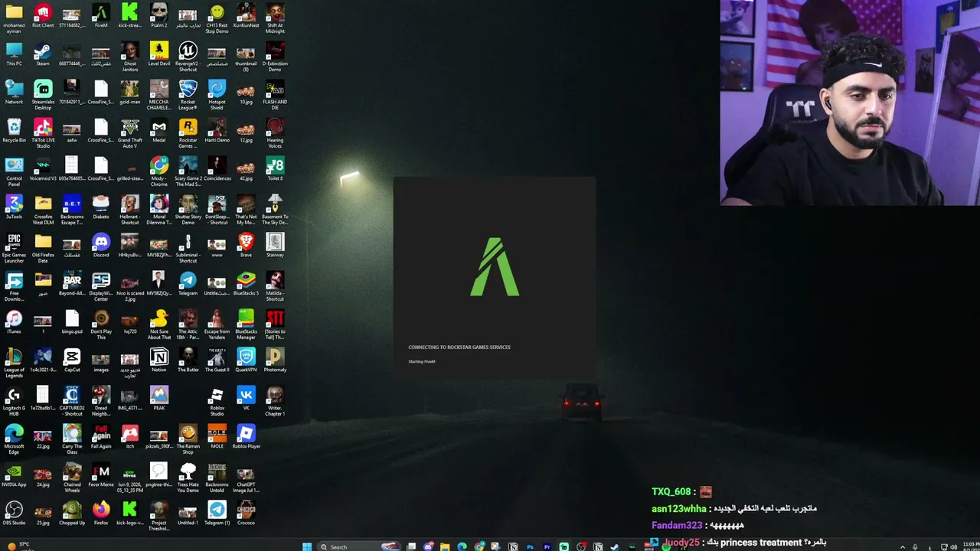Select the Psalm 2 game icon
Image resolution: width=980 pixels, height=551 pixels.
158,16
